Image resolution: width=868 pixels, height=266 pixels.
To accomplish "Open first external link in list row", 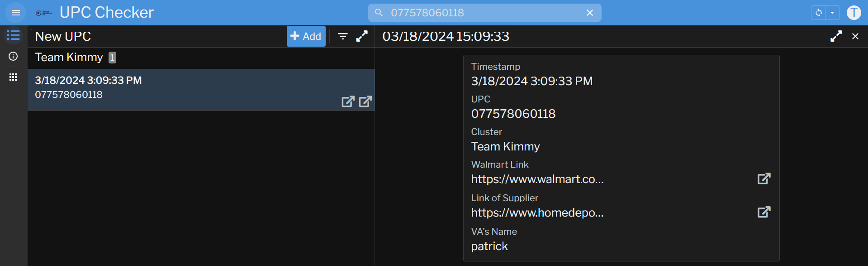I will pos(348,102).
